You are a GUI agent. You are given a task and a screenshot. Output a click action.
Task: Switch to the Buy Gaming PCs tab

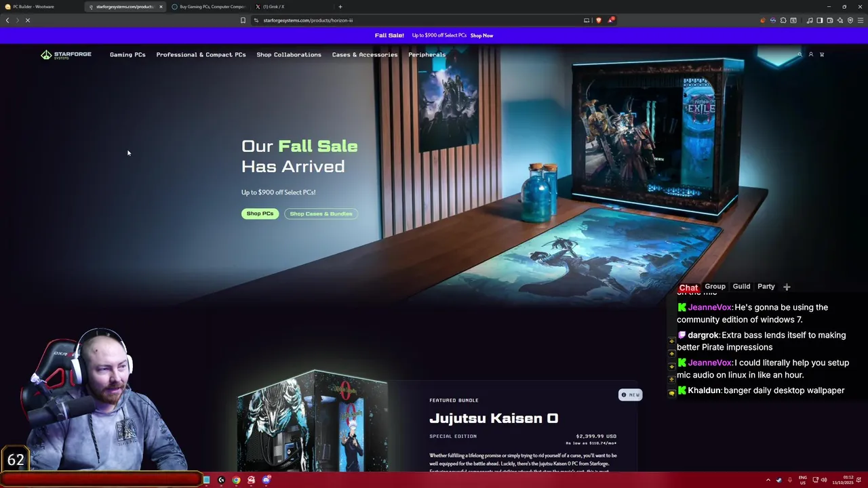click(209, 7)
